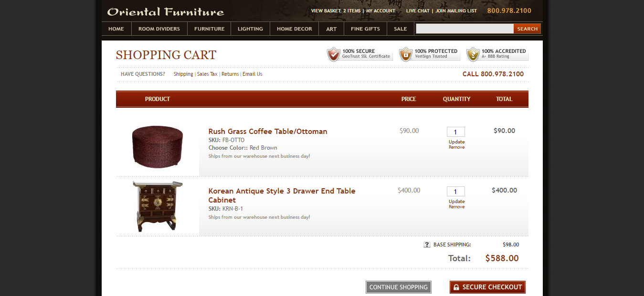
Task: Open the Live Chat link
Action: [418, 10]
